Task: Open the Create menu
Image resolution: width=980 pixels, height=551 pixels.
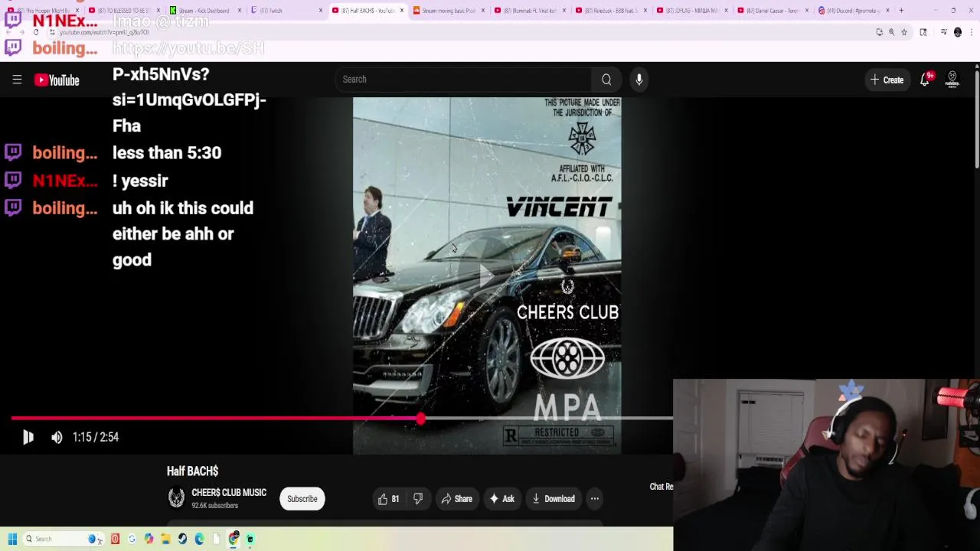Action: (887, 80)
